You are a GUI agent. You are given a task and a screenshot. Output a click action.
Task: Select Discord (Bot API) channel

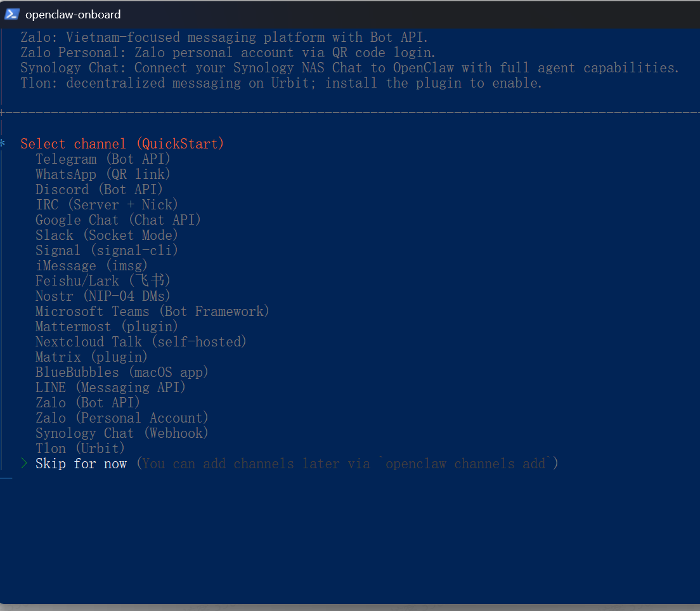click(99, 190)
